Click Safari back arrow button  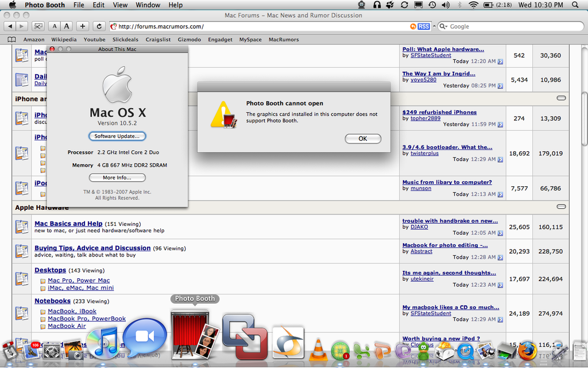tap(10, 26)
